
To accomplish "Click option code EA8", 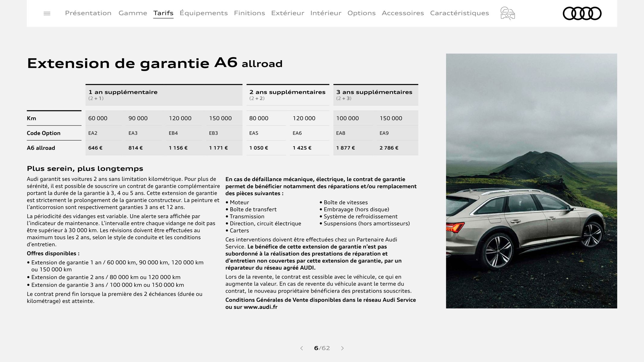I will pos(341,133).
